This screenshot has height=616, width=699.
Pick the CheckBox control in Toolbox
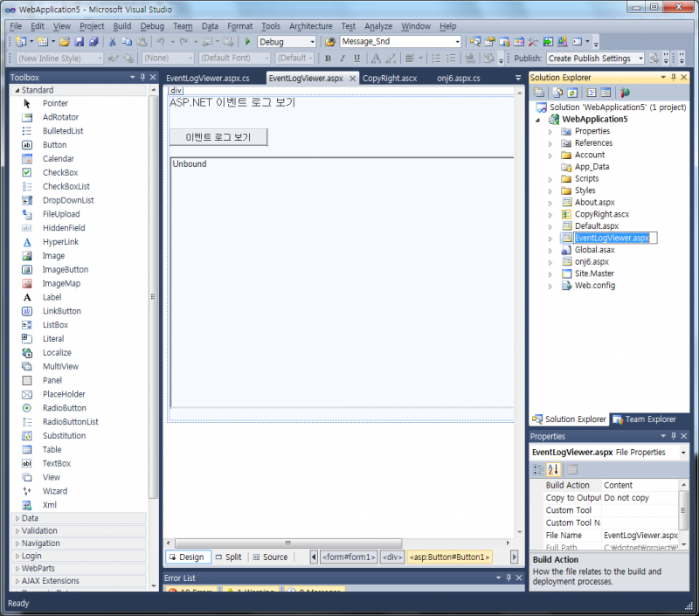pyautogui.click(x=60, y=172)
